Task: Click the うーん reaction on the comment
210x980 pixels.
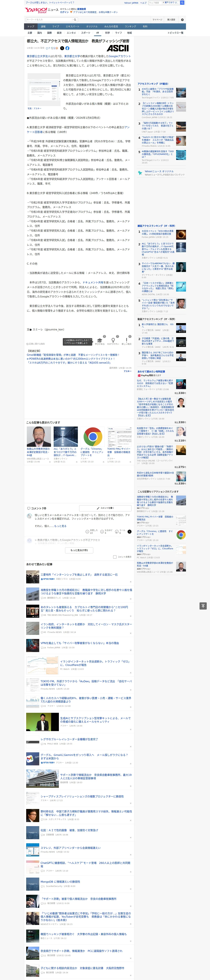Action: point(120,531)
